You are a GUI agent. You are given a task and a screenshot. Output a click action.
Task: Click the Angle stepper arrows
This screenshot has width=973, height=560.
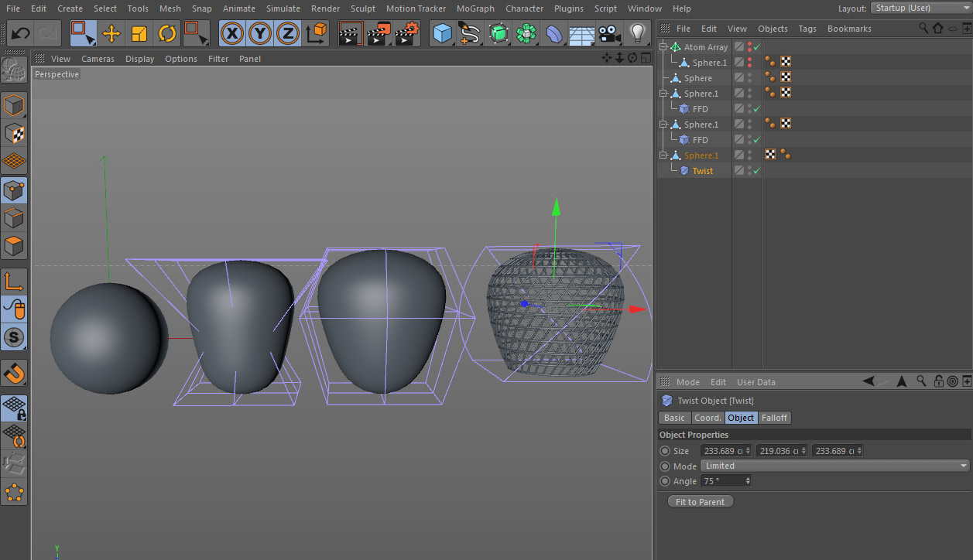(x=748, y=481)
